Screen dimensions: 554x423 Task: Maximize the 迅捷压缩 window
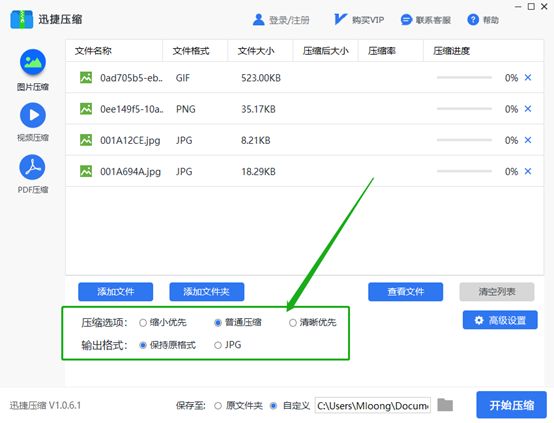click(531, 6)
